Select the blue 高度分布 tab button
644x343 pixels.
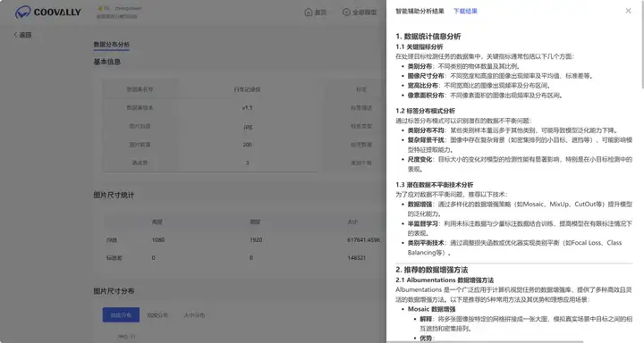(121, 315)
